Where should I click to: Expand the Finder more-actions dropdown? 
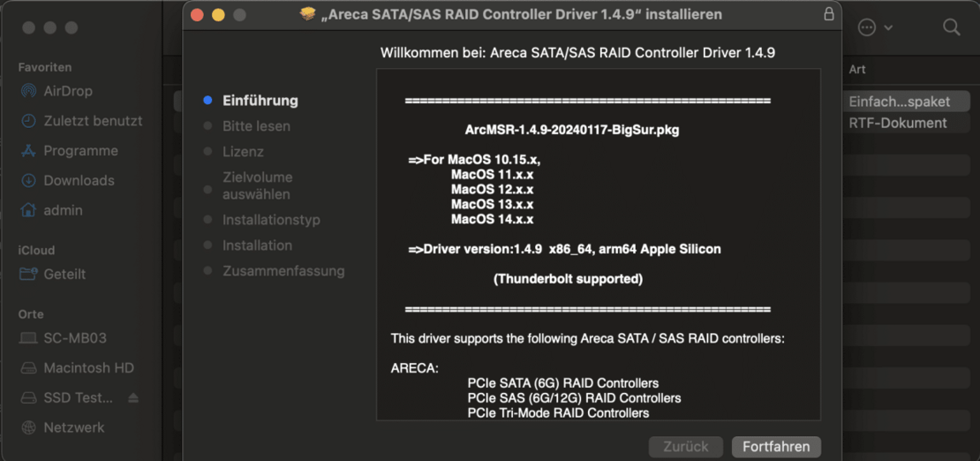tap(875, 27)
